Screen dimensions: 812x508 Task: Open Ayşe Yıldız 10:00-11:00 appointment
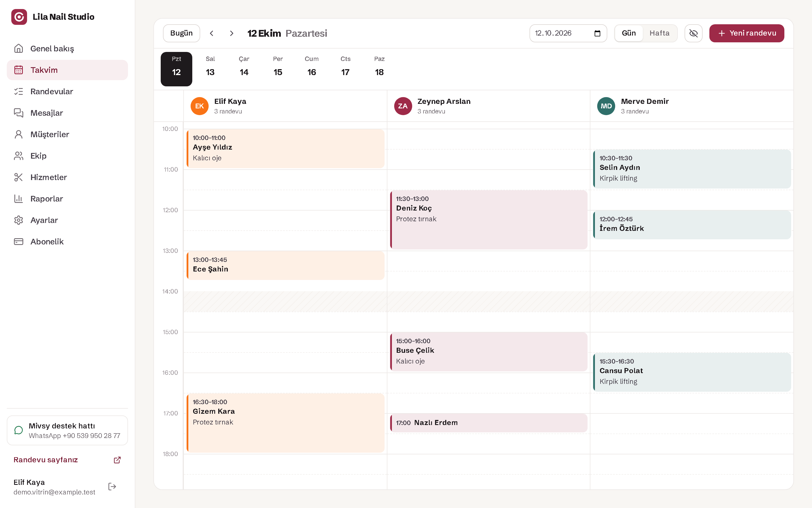click(286, 148)
